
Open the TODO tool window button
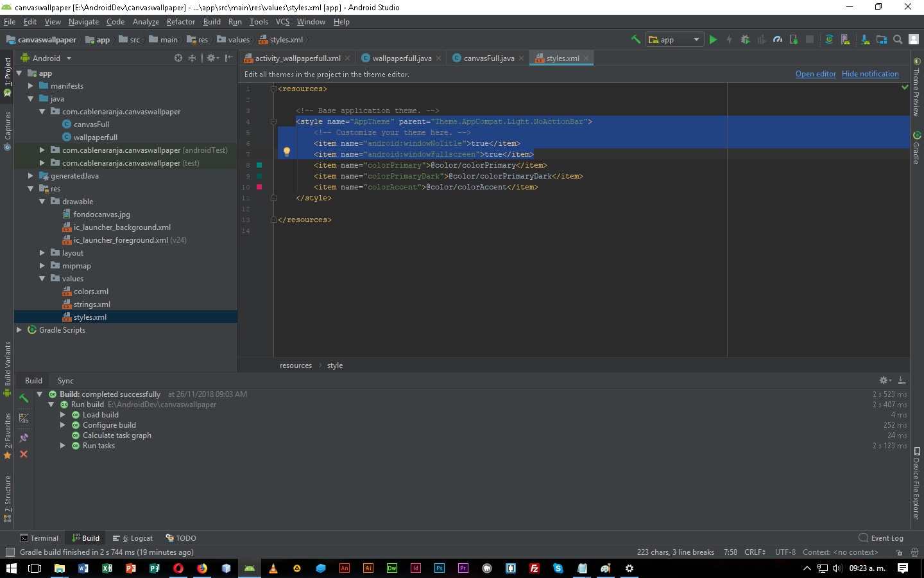coord(181,538)
